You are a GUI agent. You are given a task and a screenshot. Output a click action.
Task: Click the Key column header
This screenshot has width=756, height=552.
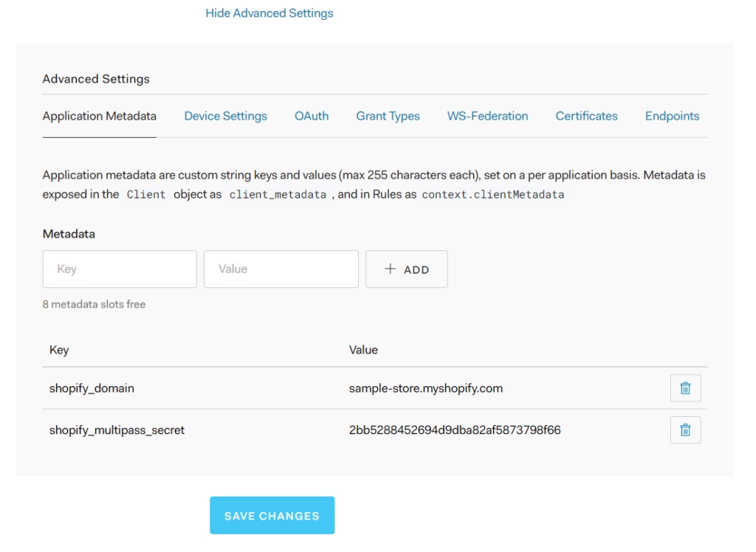tap(59, 349)
